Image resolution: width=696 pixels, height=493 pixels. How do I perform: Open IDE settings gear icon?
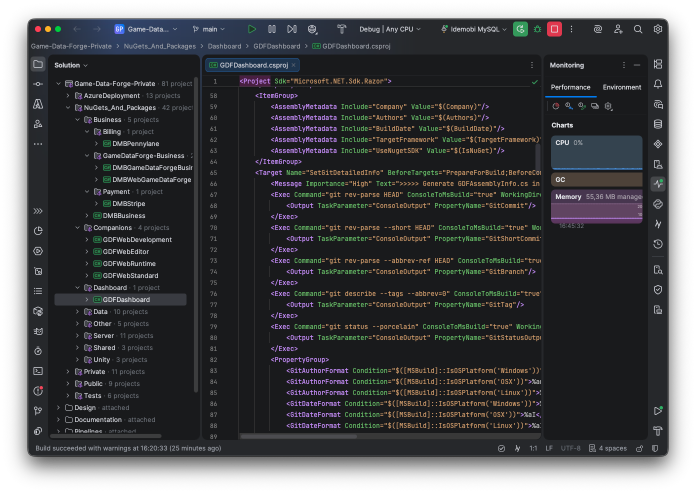tap(658, 29)
